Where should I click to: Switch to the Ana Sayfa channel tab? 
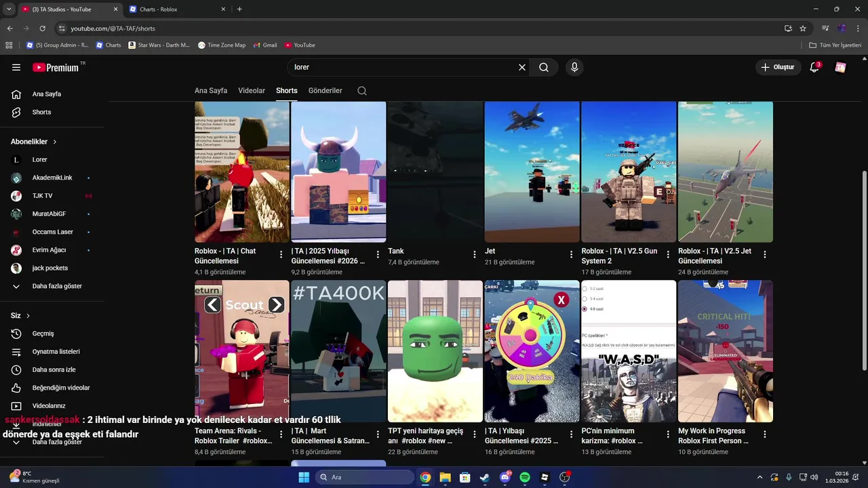211,91
